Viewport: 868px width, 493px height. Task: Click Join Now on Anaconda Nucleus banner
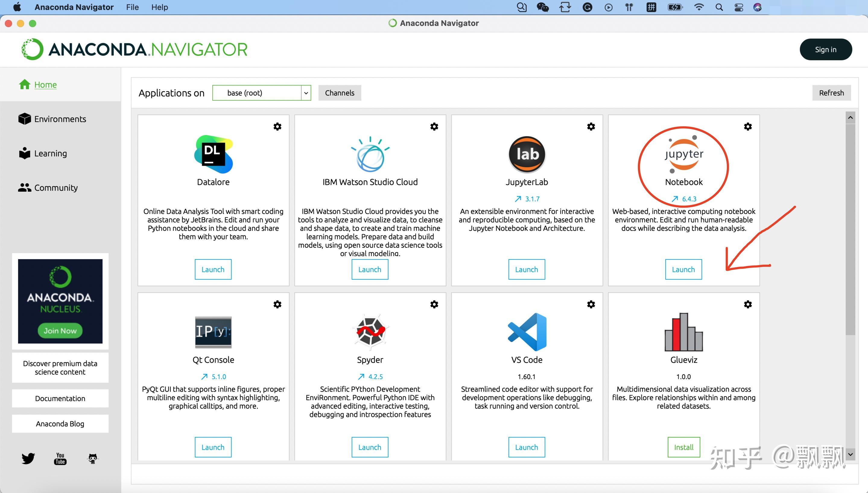pyautogui.click(x=60, y=331)
